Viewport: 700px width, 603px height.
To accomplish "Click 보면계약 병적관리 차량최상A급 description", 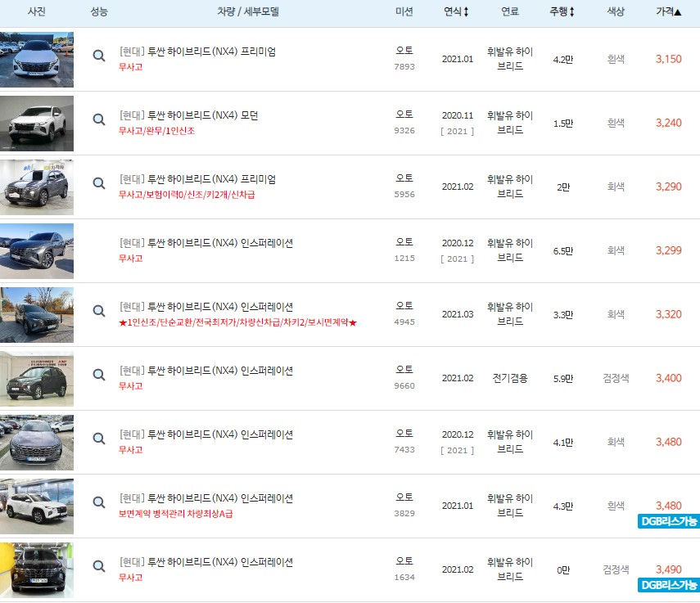I will [x=175, y=514].
